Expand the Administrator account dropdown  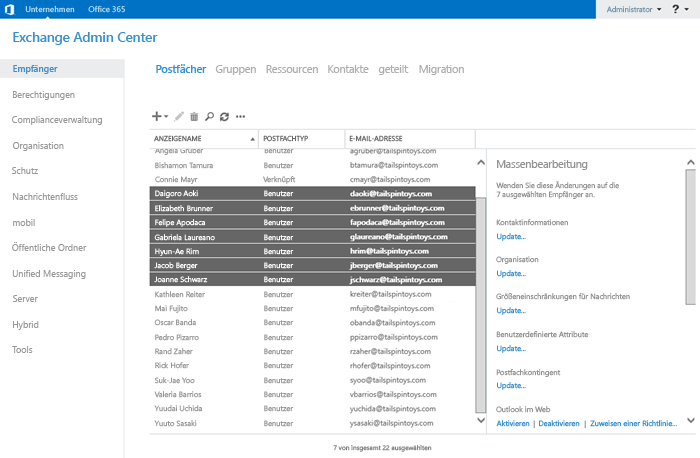[x=633, y=9]
